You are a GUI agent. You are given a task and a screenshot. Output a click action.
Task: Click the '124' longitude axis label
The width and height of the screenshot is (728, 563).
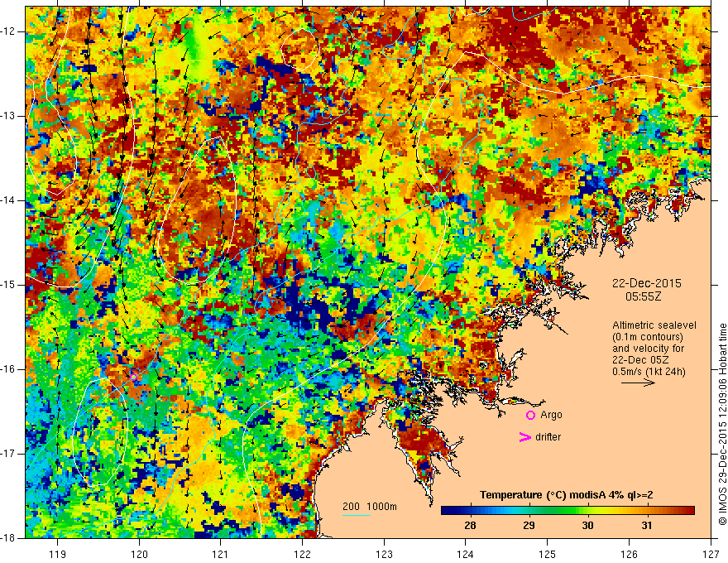point(466,554)
